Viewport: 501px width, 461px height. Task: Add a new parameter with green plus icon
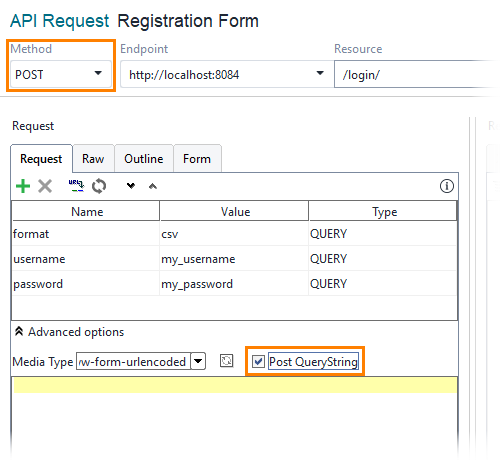click(x=23, y=186)
